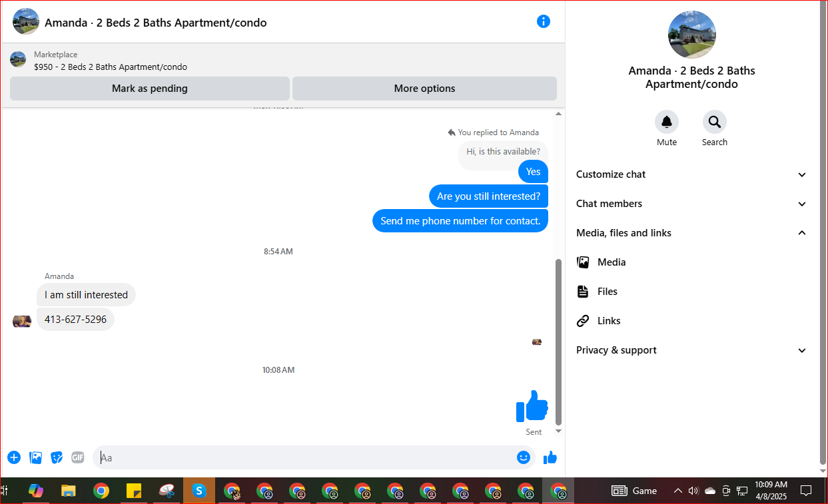Click the Media gallery icon
The image size is (828, 504).
pos(583,262)
